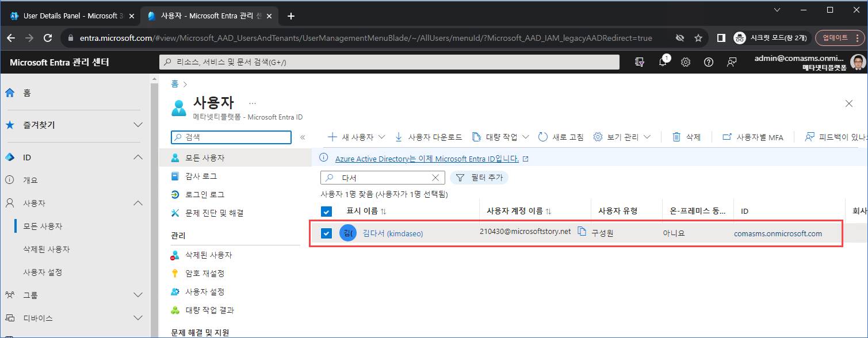Click the tracking protection eye icon in address bar

pyautogui.click(x=680, y=38)
